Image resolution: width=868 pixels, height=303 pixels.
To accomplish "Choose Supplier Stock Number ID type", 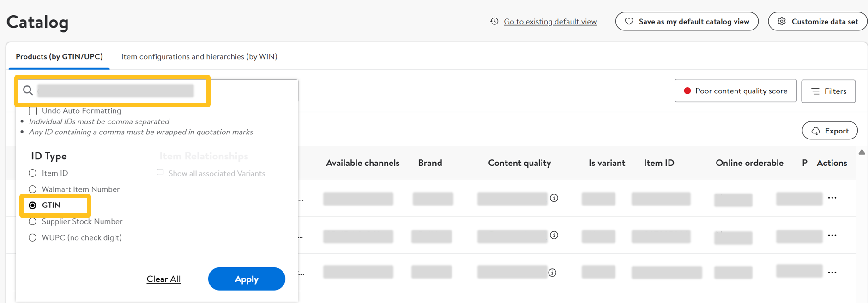I will tap(32, 222).
